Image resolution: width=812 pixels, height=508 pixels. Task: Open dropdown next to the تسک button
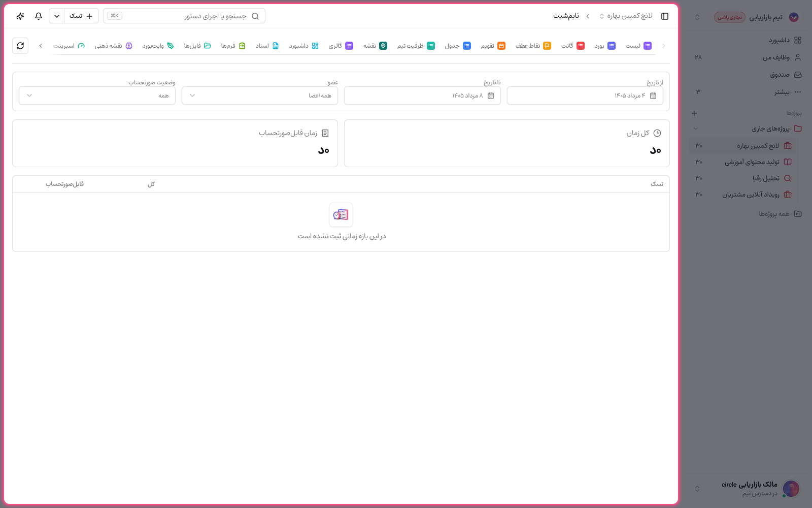[57, 16]
